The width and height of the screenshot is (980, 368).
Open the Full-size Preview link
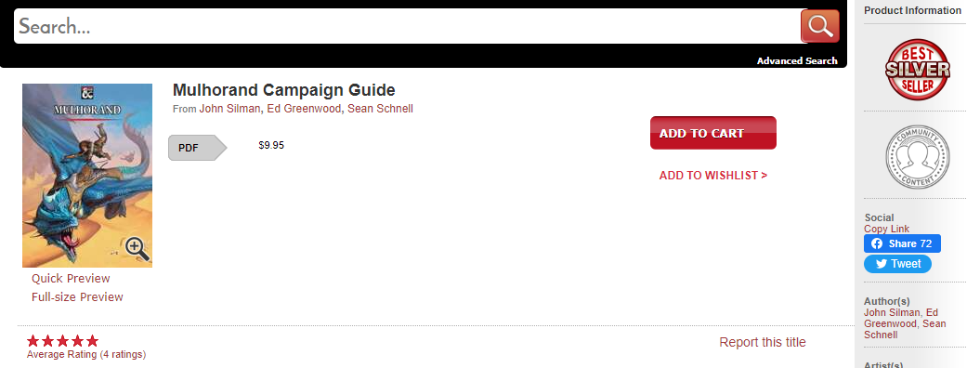pyautogui.click(x=77, y=296)
